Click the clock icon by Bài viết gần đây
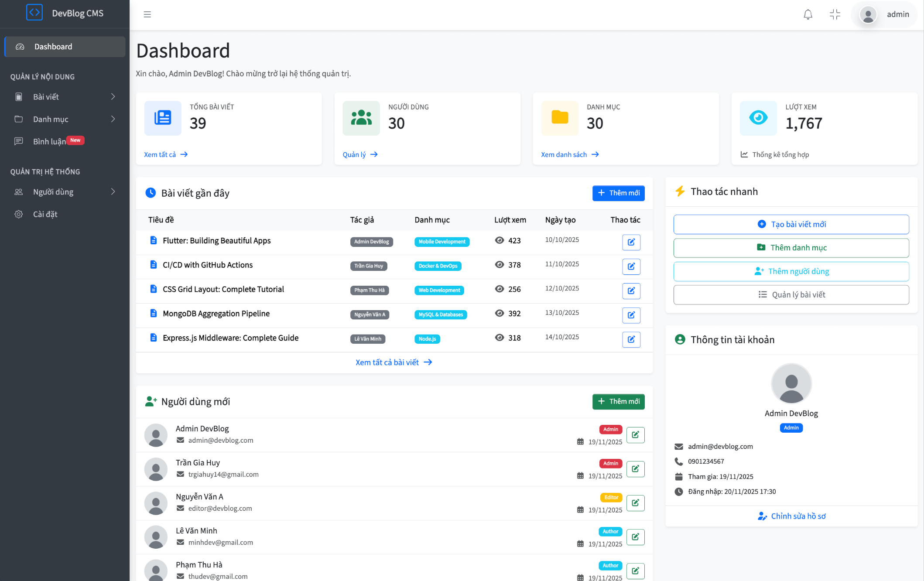The image size is (924, 581). click(151, 193)
